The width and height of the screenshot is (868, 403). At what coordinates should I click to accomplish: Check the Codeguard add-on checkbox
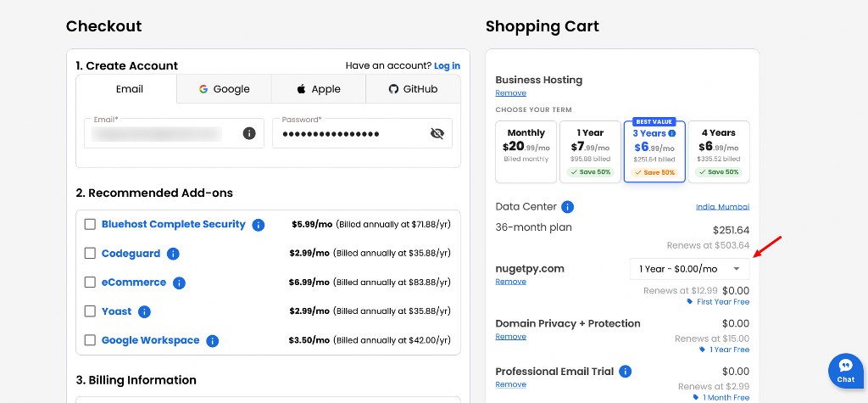(90, 254)
